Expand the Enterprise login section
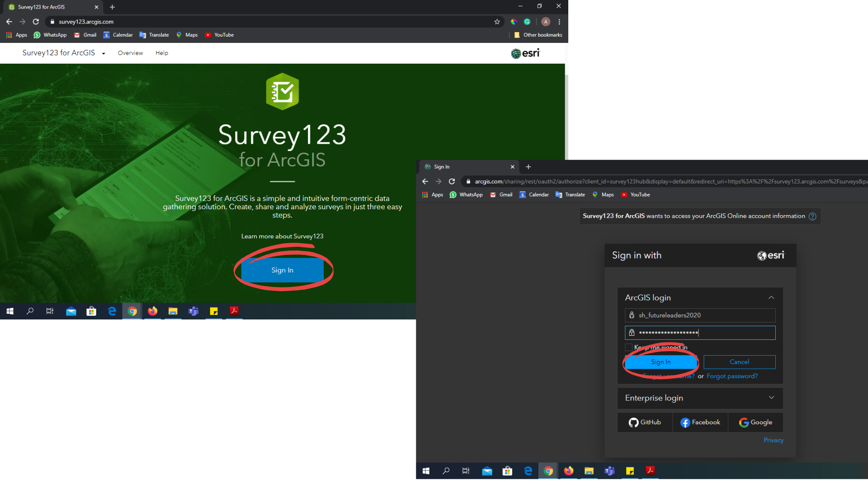868x488 pixels. tap(700, 398)
